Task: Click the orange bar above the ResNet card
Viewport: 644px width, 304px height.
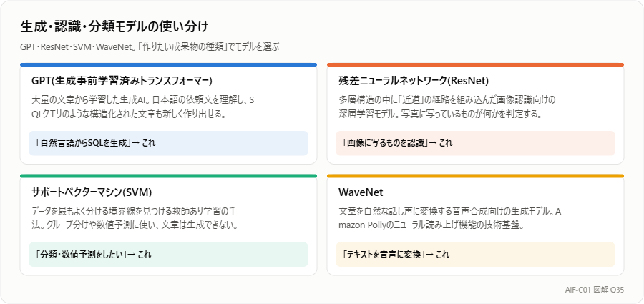Action: (x=475, y=64)
